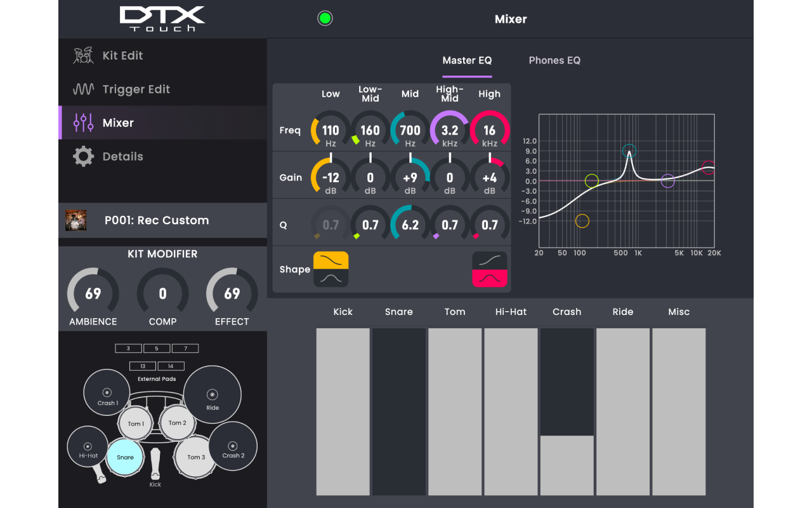This screenshot has width=812, height=508.
Task: Select the Snare pad
Action: pos(125,457)
